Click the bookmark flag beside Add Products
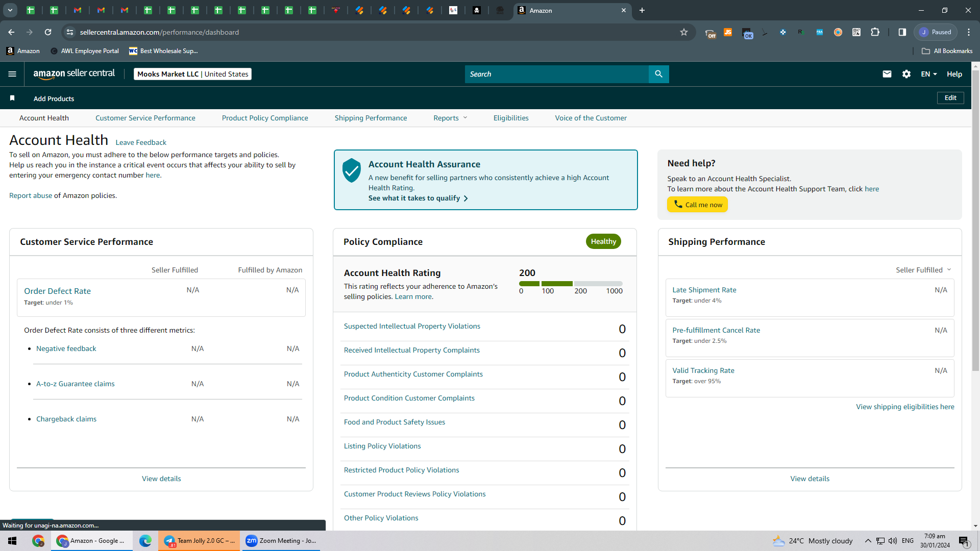Image resolution: width=980 pixels, height=551 pixels. [12, 98]
